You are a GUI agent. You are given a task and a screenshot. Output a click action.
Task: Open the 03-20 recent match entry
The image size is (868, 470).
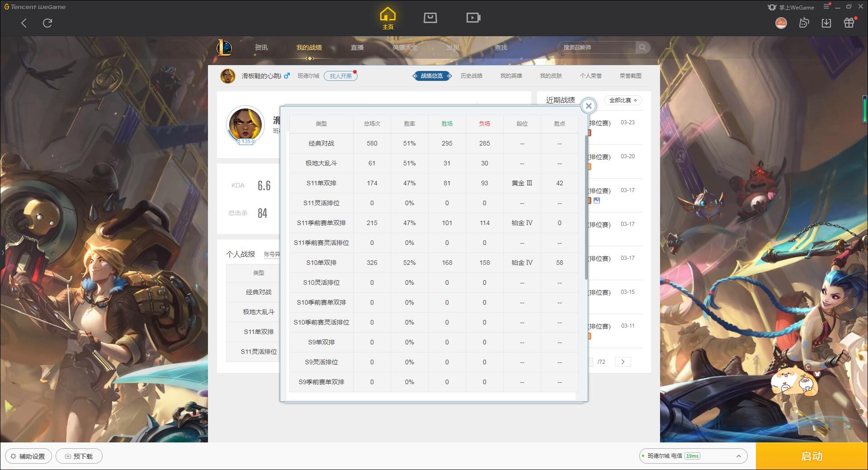[615, 161]
